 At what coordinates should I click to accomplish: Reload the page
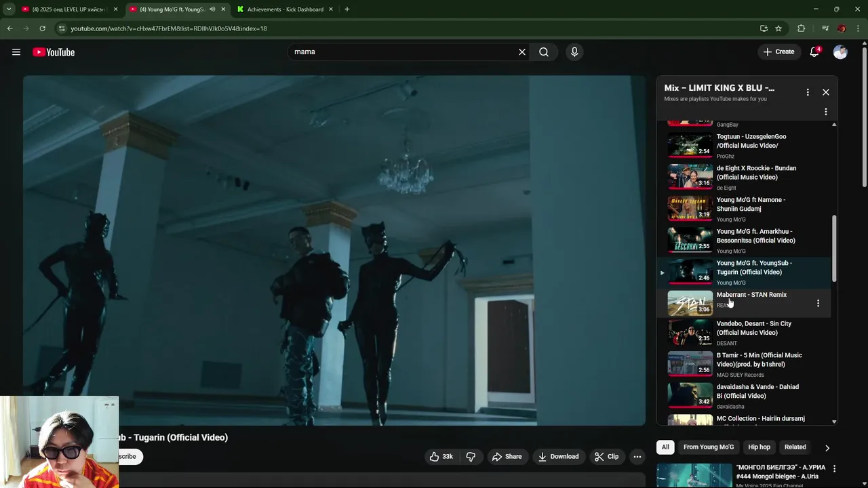tap(42, 28)
